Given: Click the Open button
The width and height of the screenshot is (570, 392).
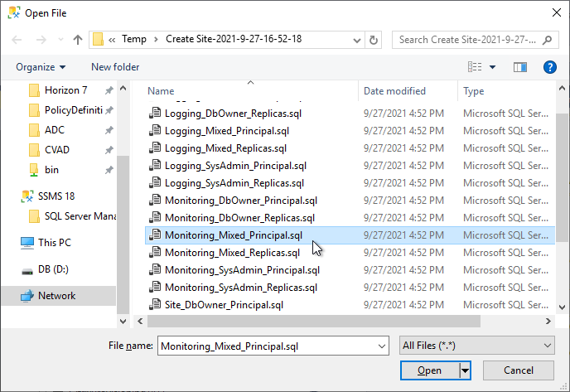Looking at the screenshot, I should click(x=429, y=370).
